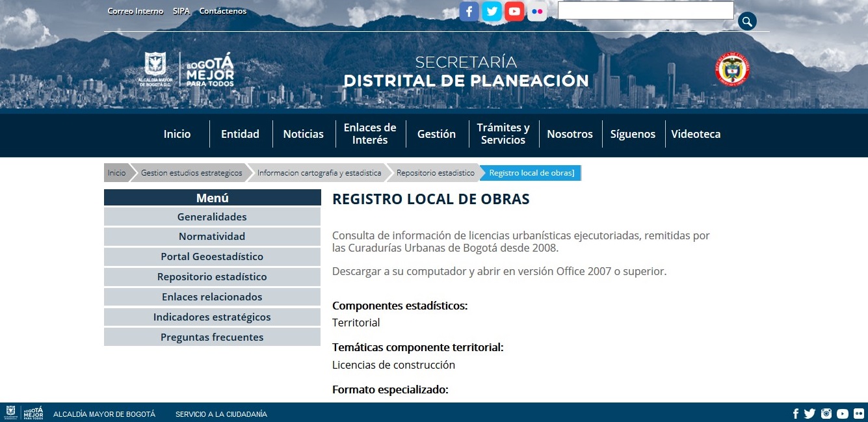Select Videoteca in the navigation bar

tap(696, 134)
